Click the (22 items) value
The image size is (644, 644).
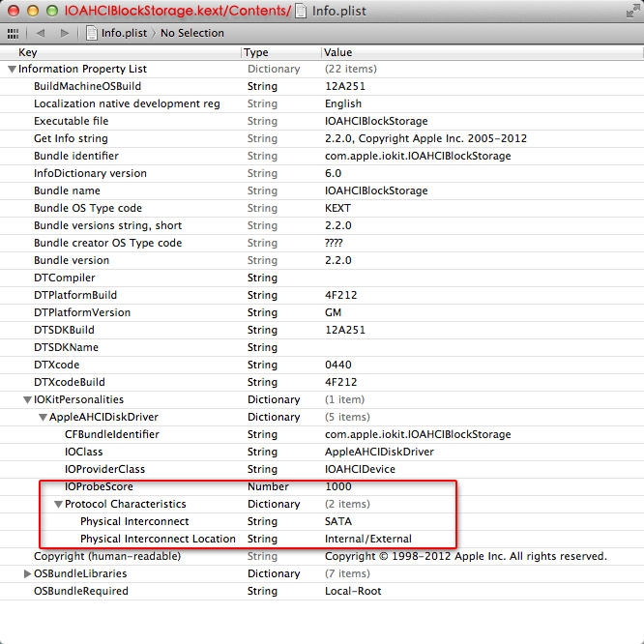click(350, 69)
